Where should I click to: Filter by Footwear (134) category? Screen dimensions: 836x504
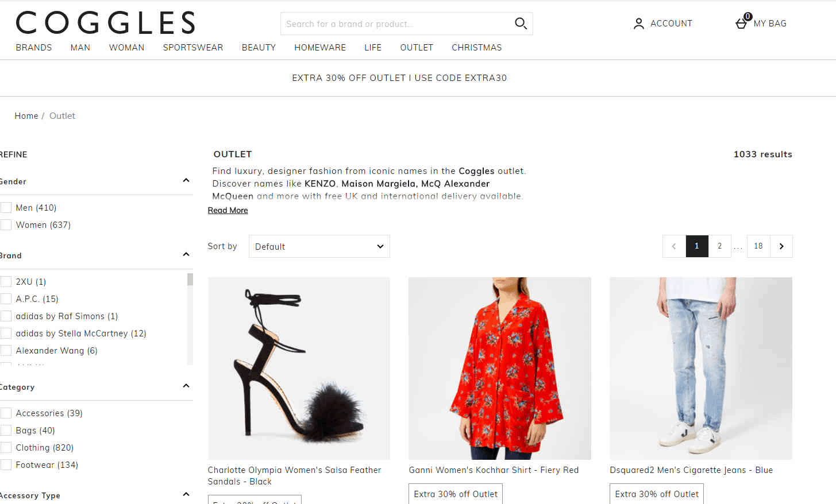[6, 464]
